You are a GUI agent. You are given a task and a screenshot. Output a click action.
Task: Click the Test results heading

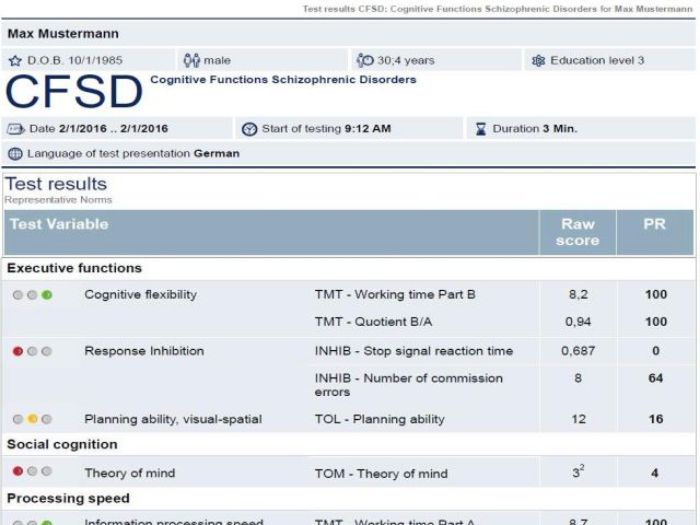tap(56, 184)
